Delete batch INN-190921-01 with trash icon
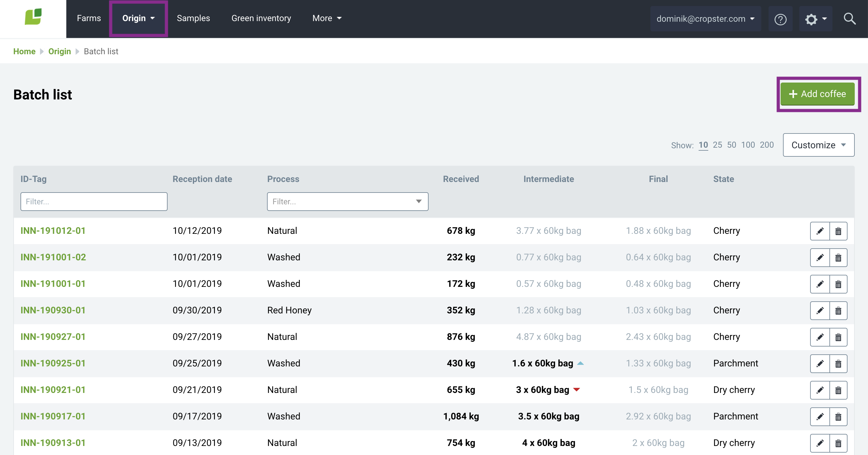Screen dimensions: 868x455 pos(838,390)
